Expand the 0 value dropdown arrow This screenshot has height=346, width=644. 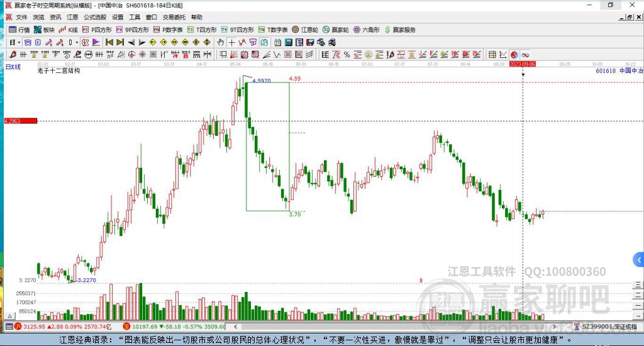coord(77,42)
